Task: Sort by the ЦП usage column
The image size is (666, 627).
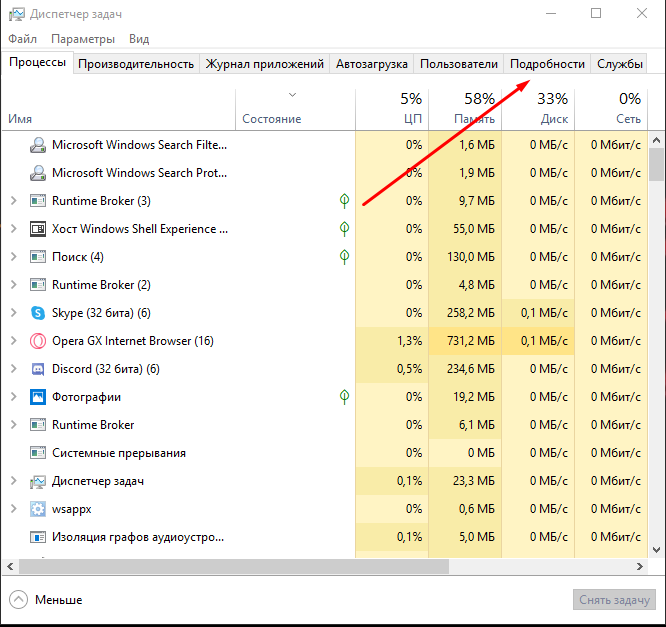Action: [392, 110]
